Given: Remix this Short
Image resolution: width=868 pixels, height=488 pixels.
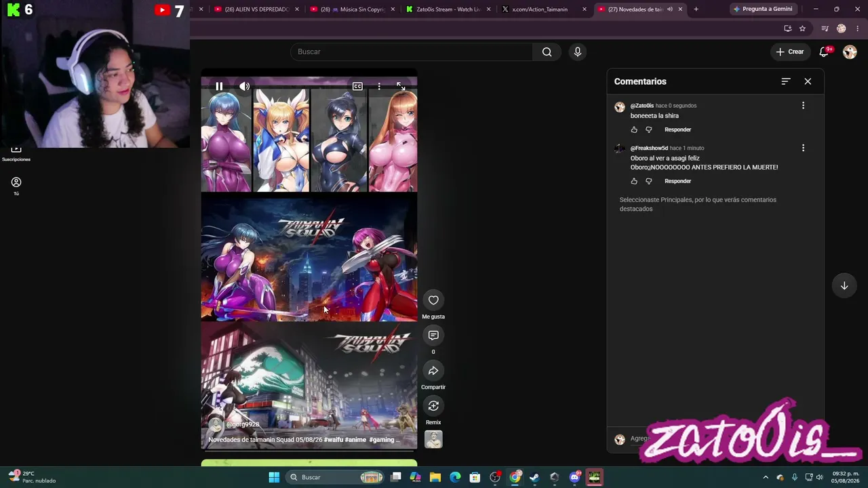Looking at the screenshot, I should tap(433, 406).
